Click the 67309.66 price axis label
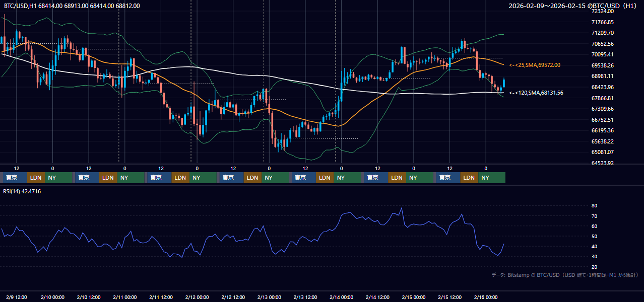The width and height of the screenshot is (644, 302). 603,109
